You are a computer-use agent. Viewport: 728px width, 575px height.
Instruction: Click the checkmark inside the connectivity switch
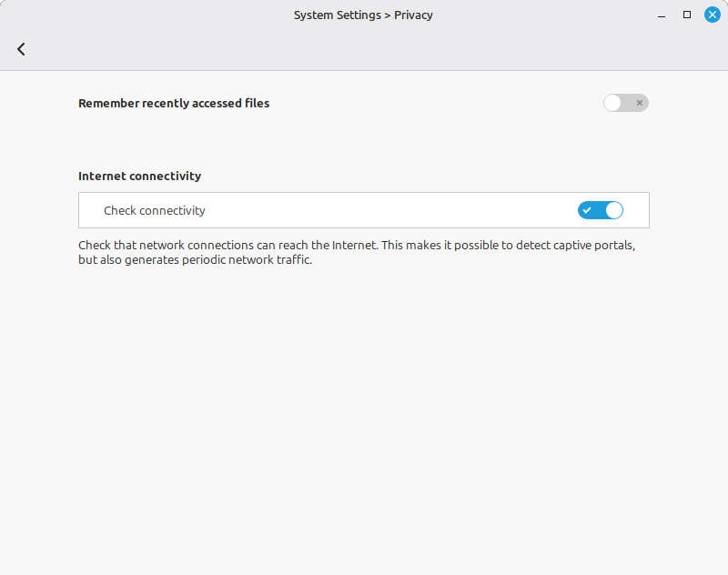(x=588, y=210)
